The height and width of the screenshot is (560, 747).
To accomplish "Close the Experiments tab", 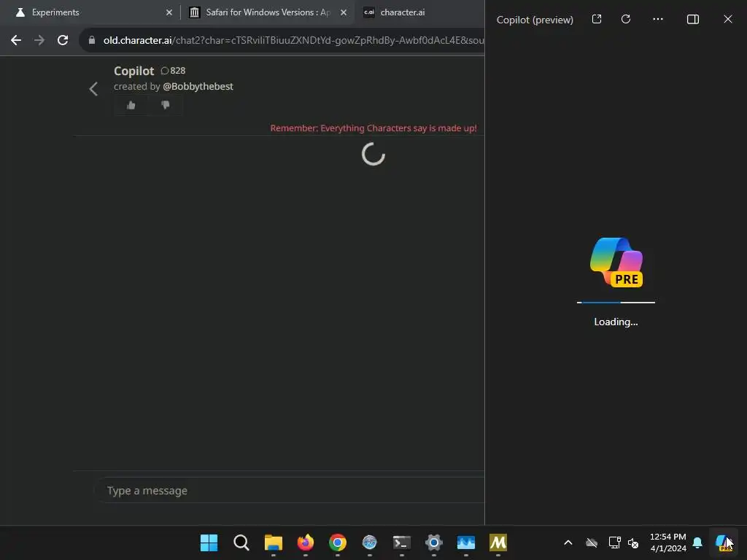I will [x=169, y=12].
